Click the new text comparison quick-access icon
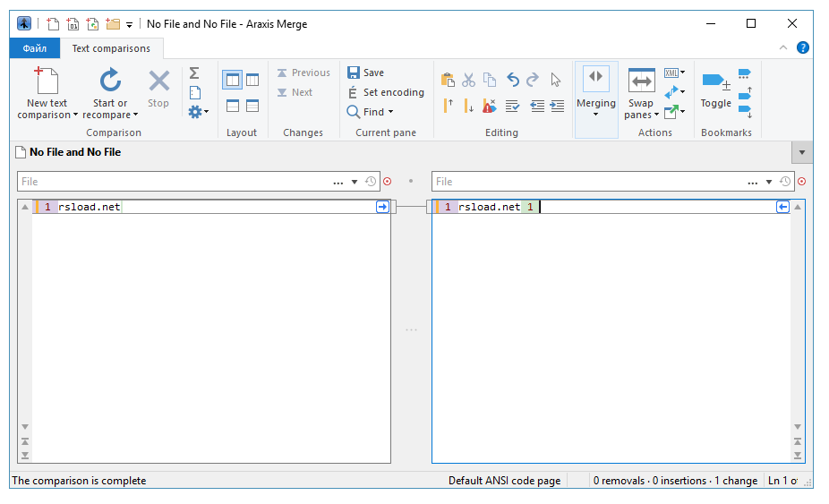This screenshot has width=829, height=504. tap(52, 24)
